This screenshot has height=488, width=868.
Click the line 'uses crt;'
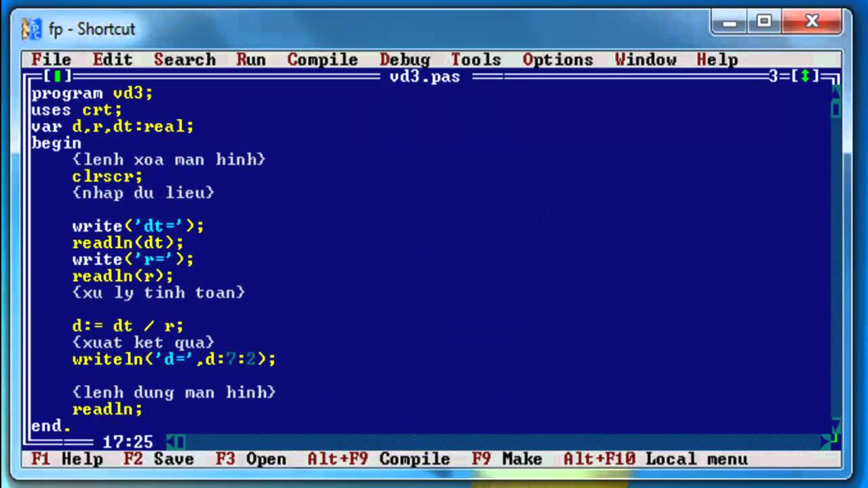coord(77,110)
